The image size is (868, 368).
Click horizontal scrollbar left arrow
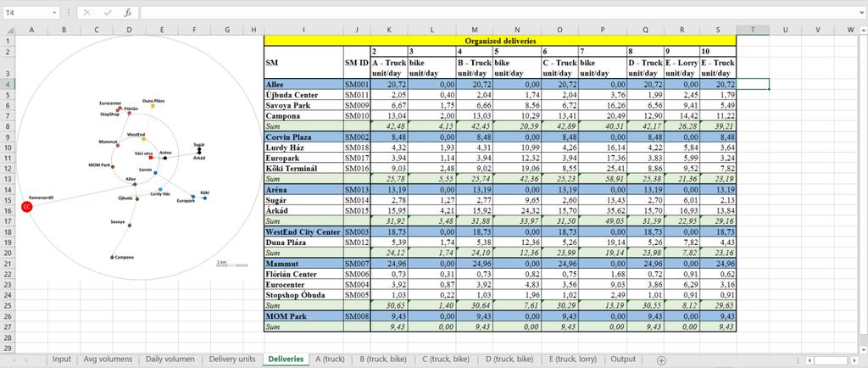pyautogui.click(x=809, y=361)
